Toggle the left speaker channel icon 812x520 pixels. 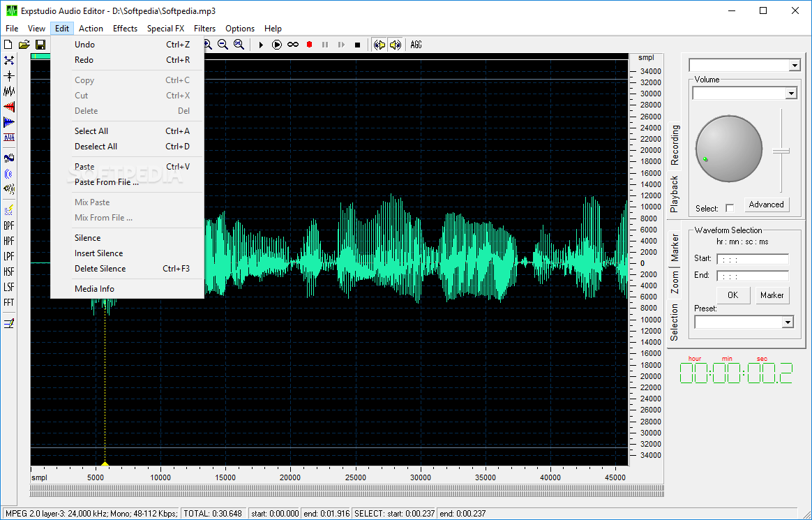379,45
